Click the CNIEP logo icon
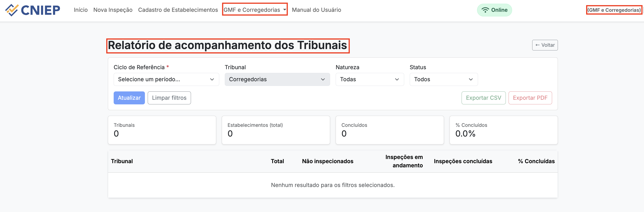Image resolution: width=644 pixels, height=212 pixels. tap(12, 10)
